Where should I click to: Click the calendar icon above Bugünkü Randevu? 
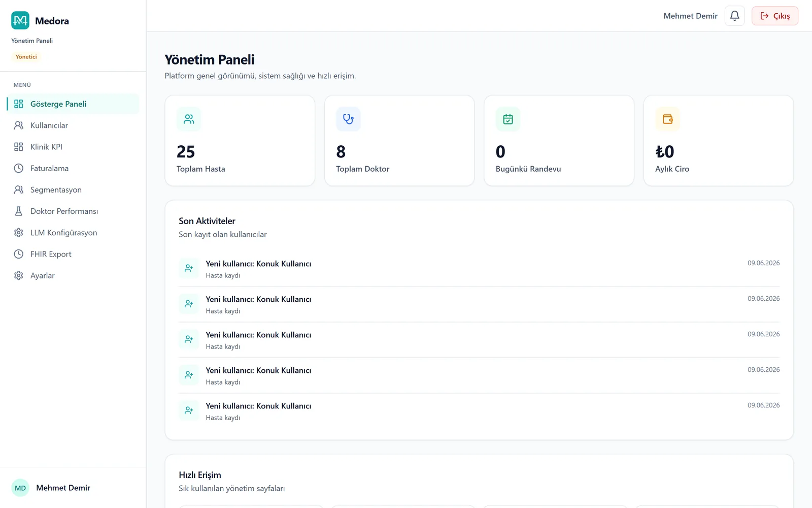508,119
